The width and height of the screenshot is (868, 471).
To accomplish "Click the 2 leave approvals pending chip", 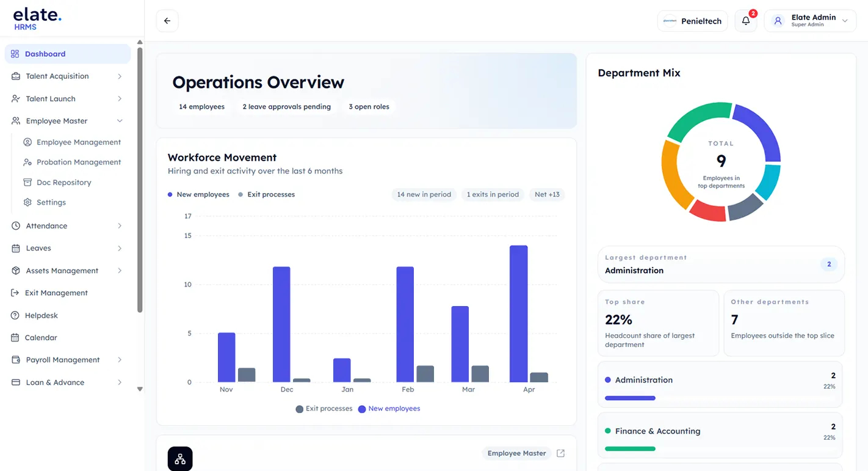I will (x=286, y=107).
